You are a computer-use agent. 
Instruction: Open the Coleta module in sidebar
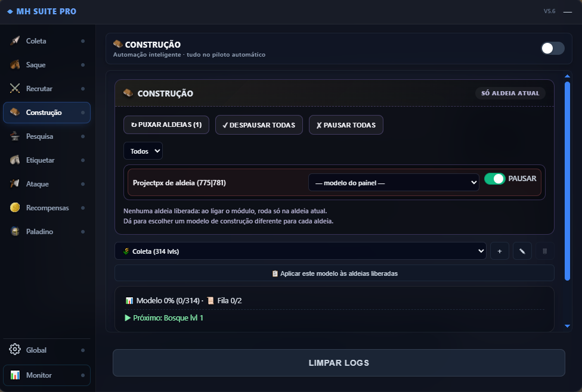pos(47,41)
